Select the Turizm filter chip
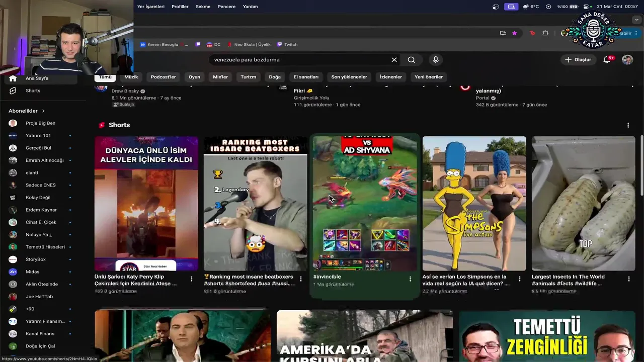The width and height of the screenshot is (644, 362). (x=249, y=77)
